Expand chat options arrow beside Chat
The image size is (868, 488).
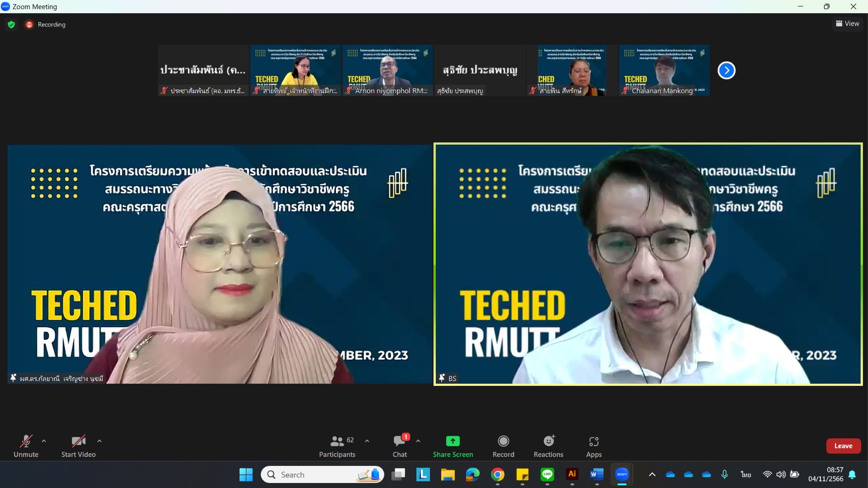[x=418, y=441]
